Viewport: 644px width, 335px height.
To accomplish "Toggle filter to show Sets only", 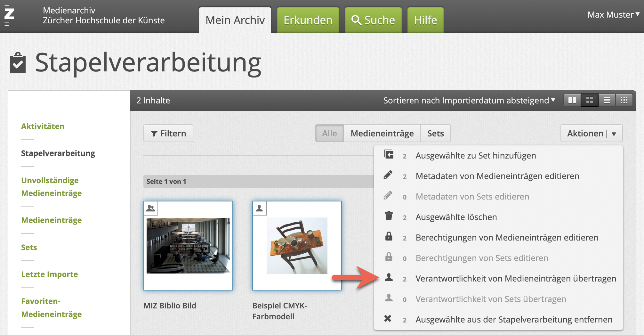I will [435, 133].
